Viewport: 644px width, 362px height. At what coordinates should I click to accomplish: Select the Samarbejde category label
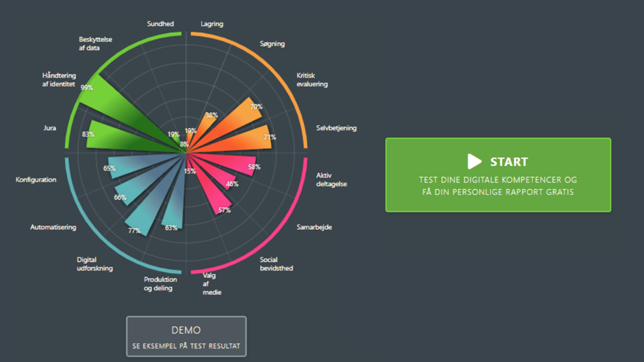click(314, 228)
